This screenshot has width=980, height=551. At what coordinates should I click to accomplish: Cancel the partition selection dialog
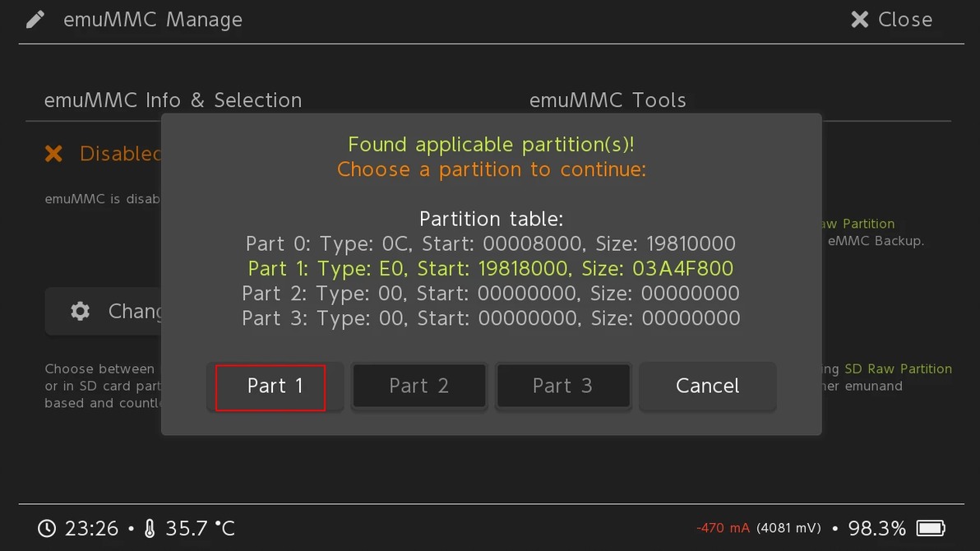click(707, 387)
